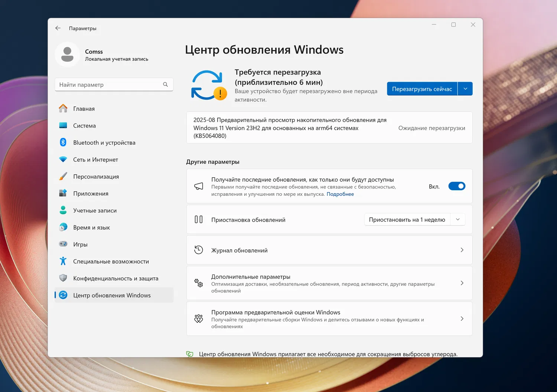Click the history clock icon for Журнал обновлений
This screenshot has height=392, width=557.
pos(199,250)
